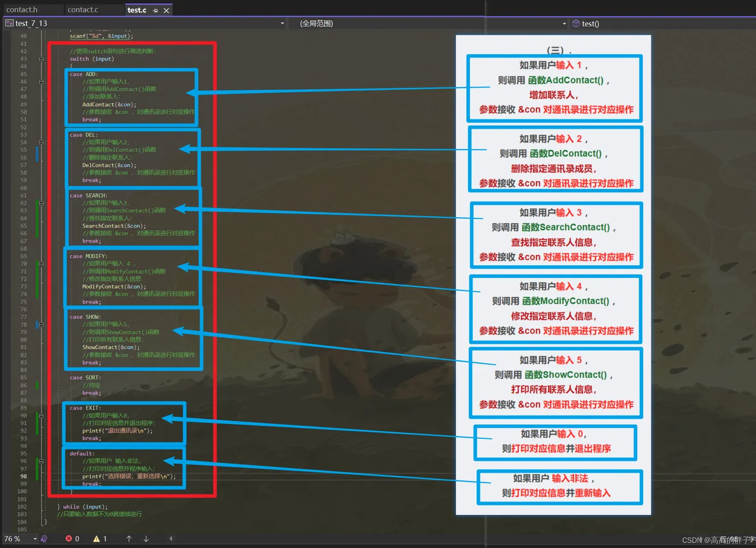Go to next issue with down arrow
Image resolution: width=756 pixels, height=548 pixels.
coord(146,539)
